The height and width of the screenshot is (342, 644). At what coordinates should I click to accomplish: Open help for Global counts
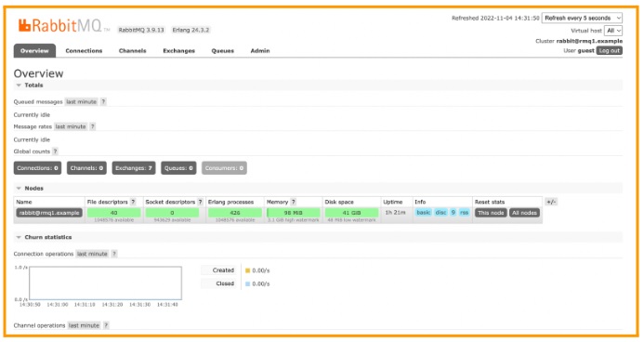(55, 151)
